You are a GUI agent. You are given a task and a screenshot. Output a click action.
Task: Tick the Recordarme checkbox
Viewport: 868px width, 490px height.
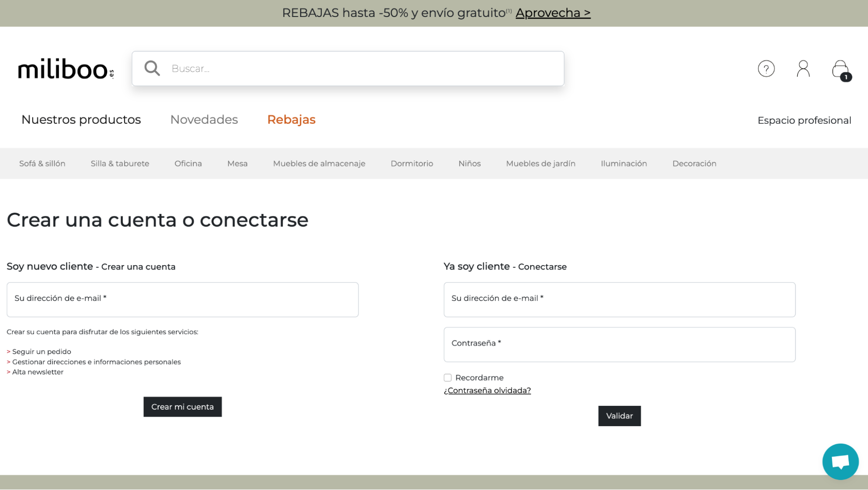tap(448, 378)
